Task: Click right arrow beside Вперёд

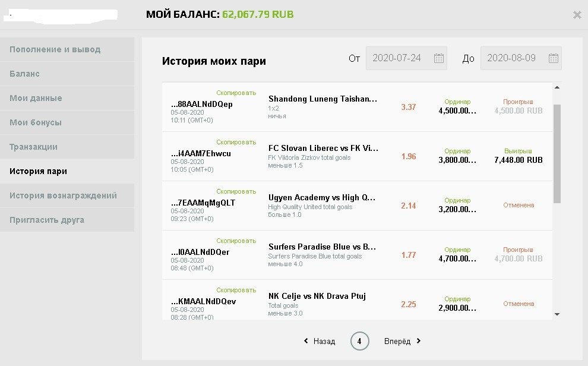Action: [419, 341]
